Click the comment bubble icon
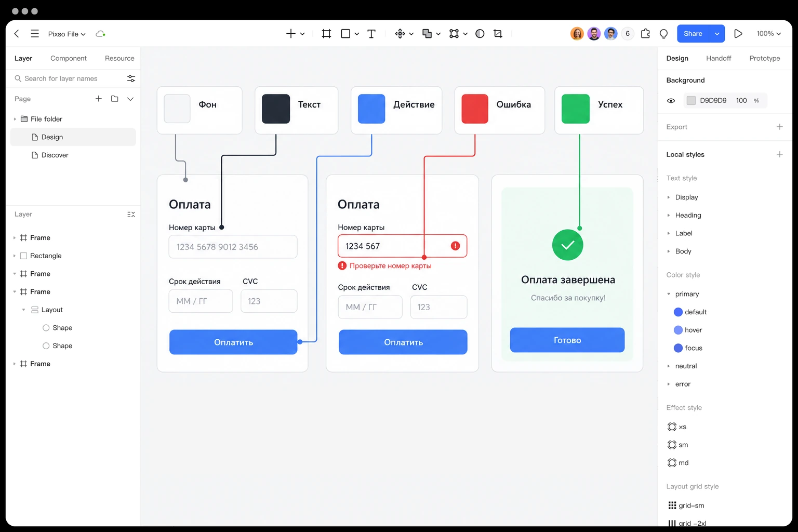Viewport: 798px width, 532px height. point(663,34)
